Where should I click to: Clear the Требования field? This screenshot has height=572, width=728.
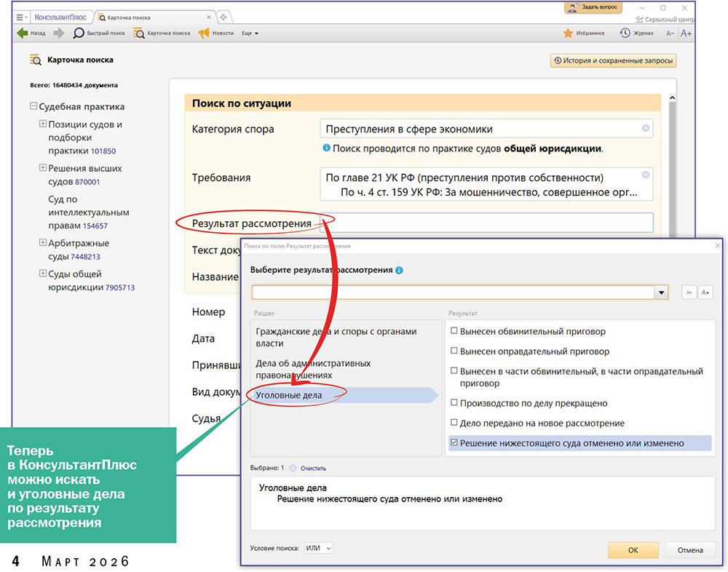click(645, 175)
